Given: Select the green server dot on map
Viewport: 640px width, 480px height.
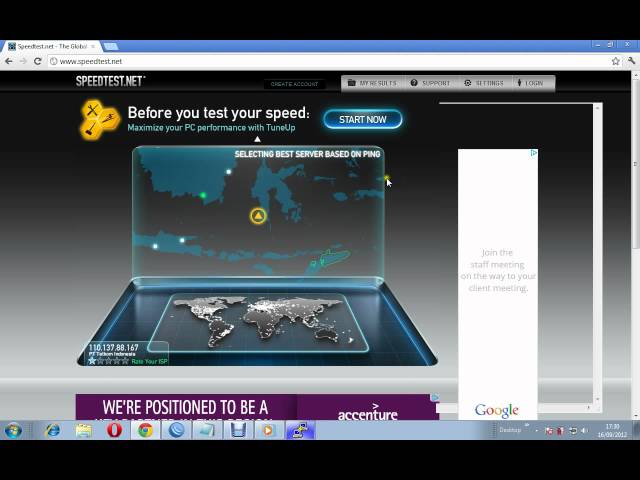Looking at the screenshot, I should point(203,196).
